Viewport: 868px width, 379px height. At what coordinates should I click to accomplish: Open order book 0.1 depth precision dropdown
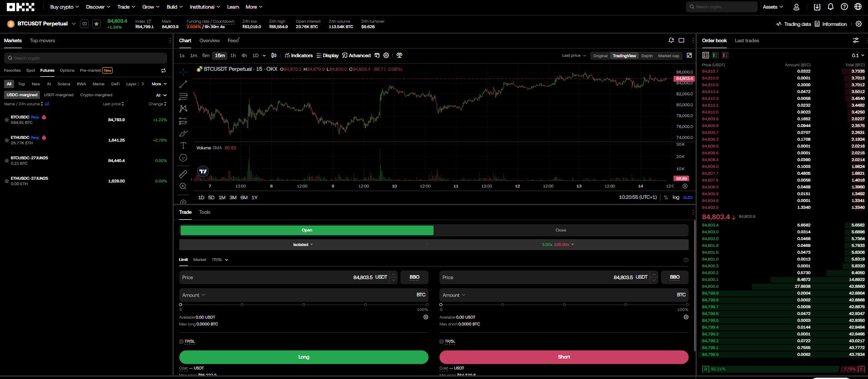pos(858,55)
